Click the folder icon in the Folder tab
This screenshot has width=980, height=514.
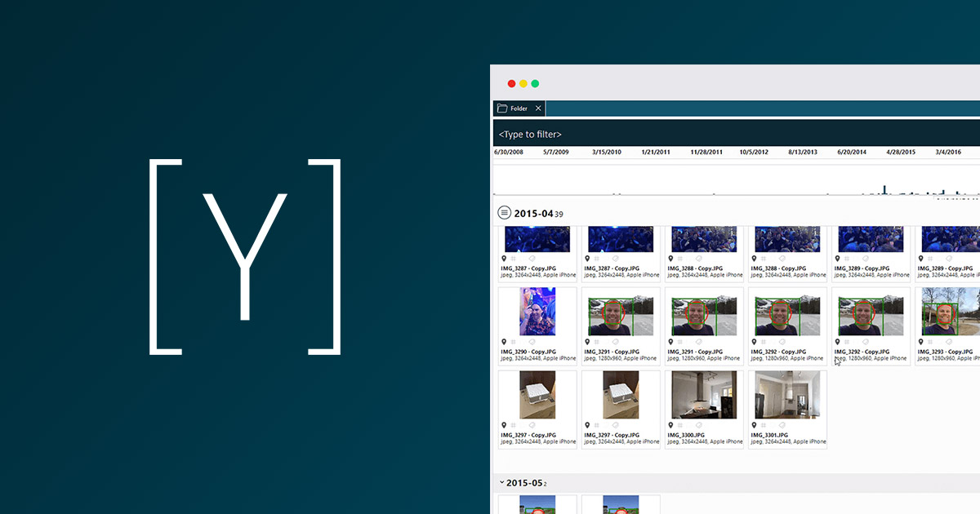pos(502,109)
